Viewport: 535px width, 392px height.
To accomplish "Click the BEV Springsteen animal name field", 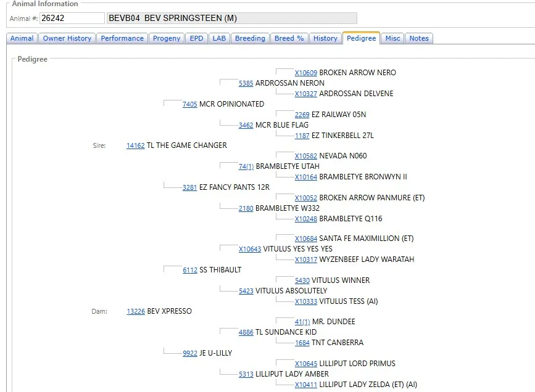I will tap(231, 18).
